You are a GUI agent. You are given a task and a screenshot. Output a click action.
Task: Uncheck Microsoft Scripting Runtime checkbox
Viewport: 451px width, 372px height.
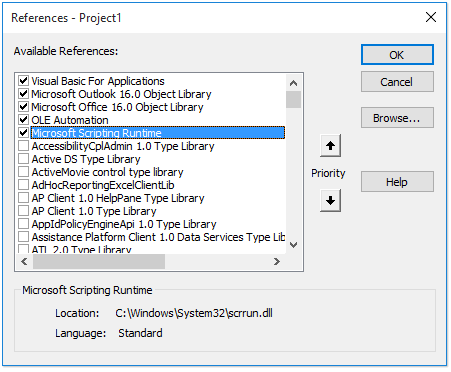click(x=23, y=133)
